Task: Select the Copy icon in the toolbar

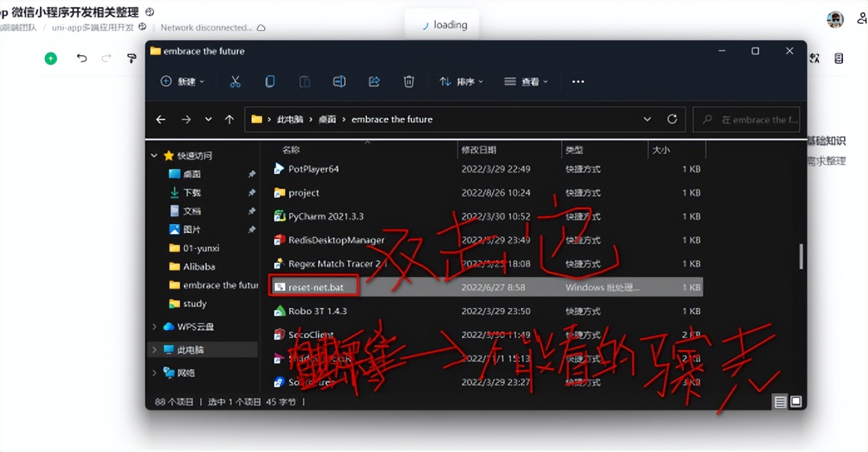Action: [x=271, y=81]
